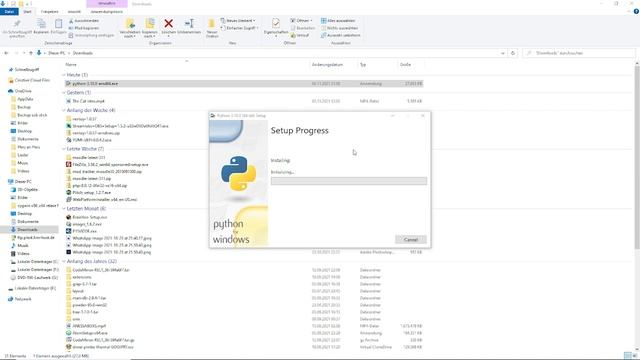The width and height of the screenshot is (640, 360).
Task: Open Musik under Dieser PC
Action: (x=22, y=245)
